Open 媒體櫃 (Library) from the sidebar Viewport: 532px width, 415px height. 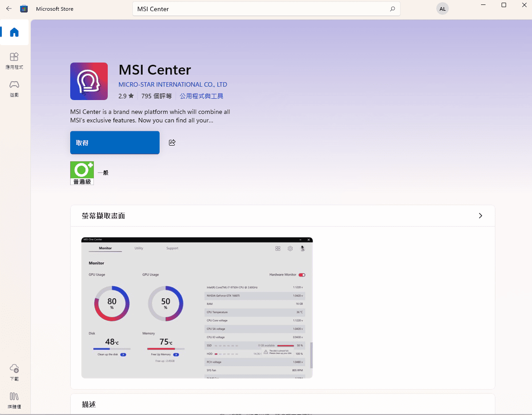(x=14, y=400)
